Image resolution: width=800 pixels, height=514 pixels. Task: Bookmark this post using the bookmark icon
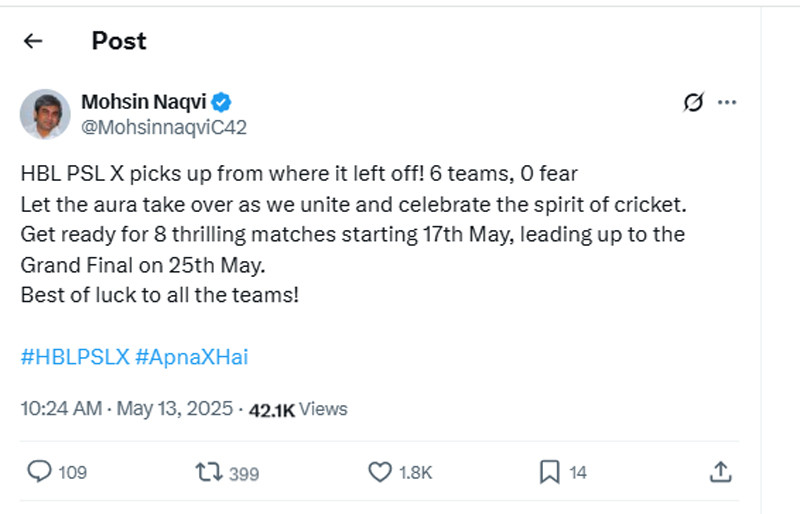[549, 472]
